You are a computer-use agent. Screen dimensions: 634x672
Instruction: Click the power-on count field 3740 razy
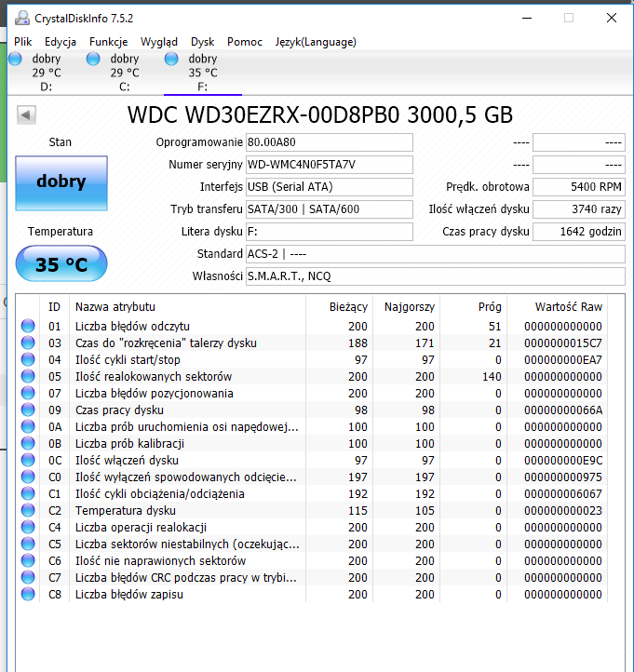579,209
